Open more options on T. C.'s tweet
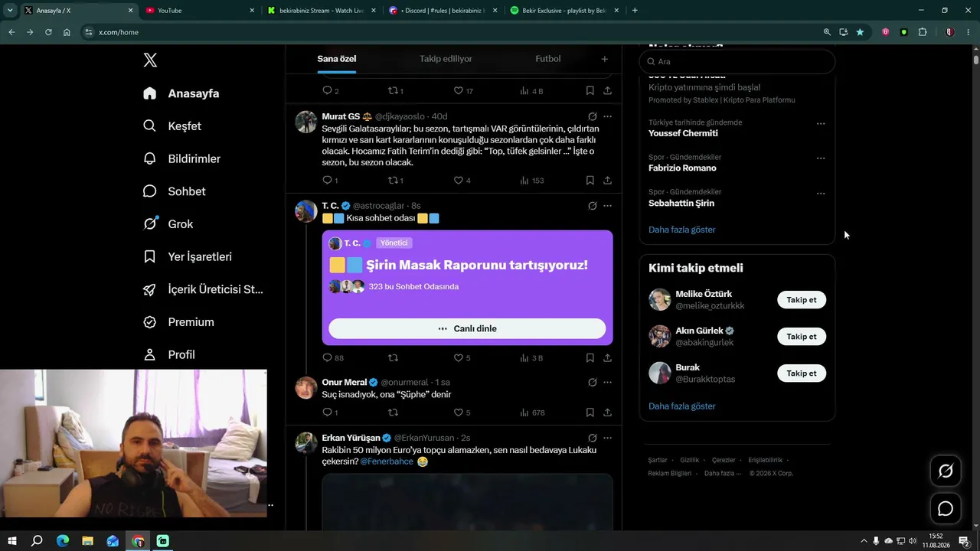Screen dimensions: 980x551 pyautogui.click(x=607, y=206)
